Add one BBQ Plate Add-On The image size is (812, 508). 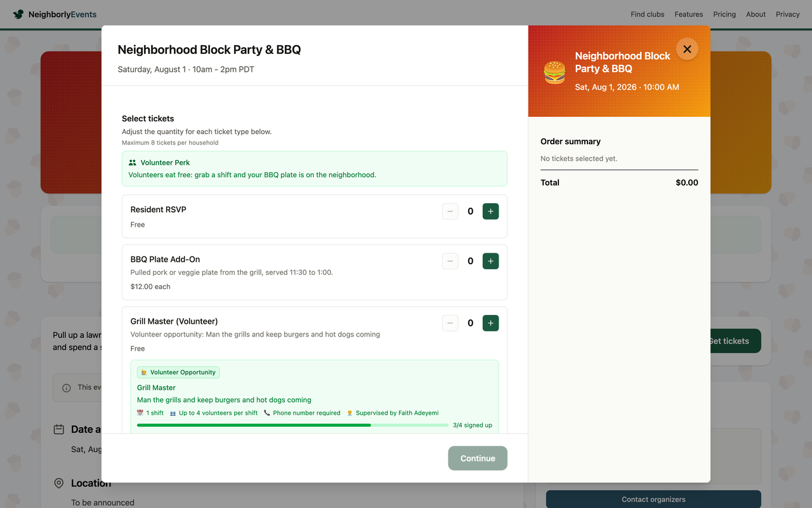click(x=490, y=261)
